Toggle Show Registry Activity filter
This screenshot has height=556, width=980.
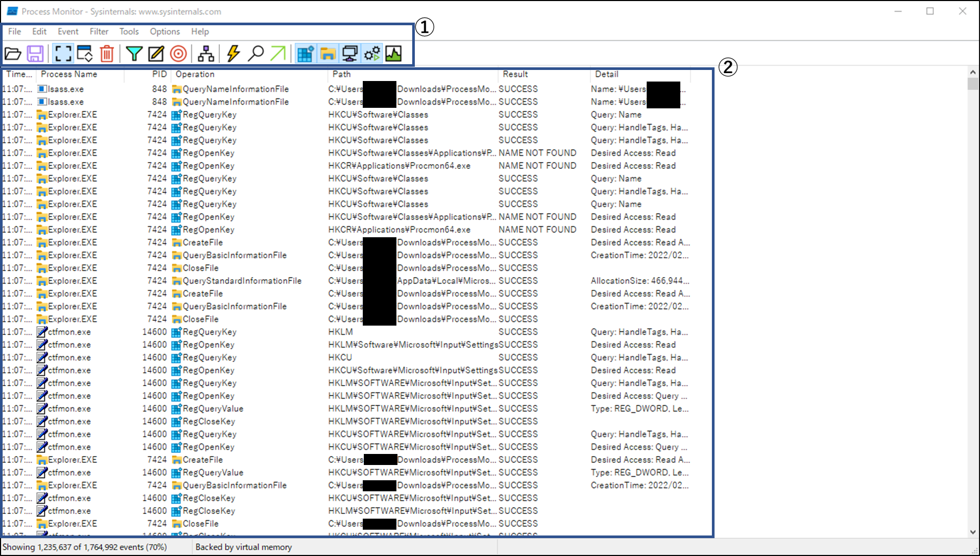tap(305, 54)
